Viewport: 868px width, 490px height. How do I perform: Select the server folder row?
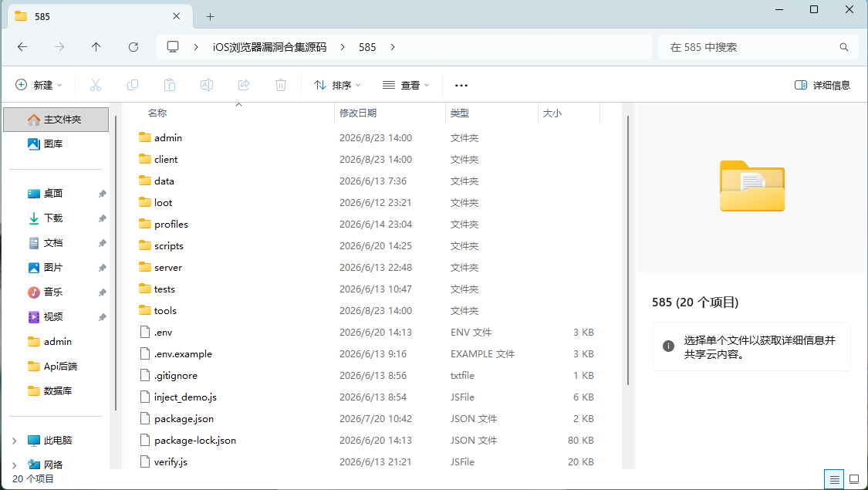[368, 268]
